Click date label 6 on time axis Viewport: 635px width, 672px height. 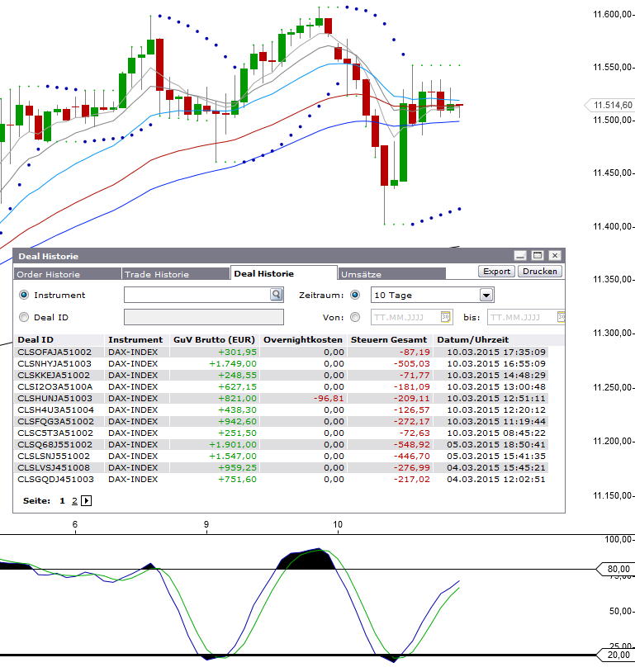point(75,524)
